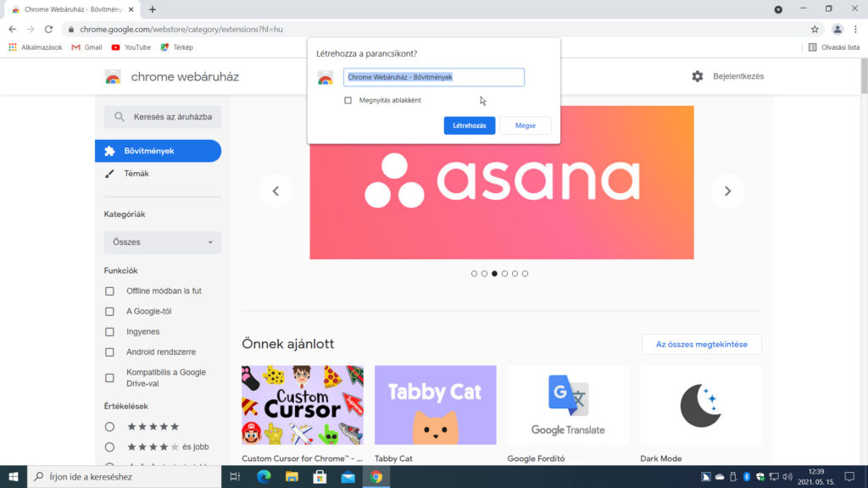Click the volume speaker tray icon
Screen dimensions: 868x488
[787, 476]
